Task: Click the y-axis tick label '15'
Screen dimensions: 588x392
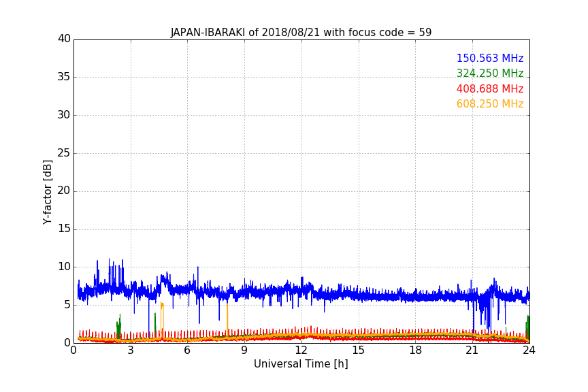Action: (64, 229)
